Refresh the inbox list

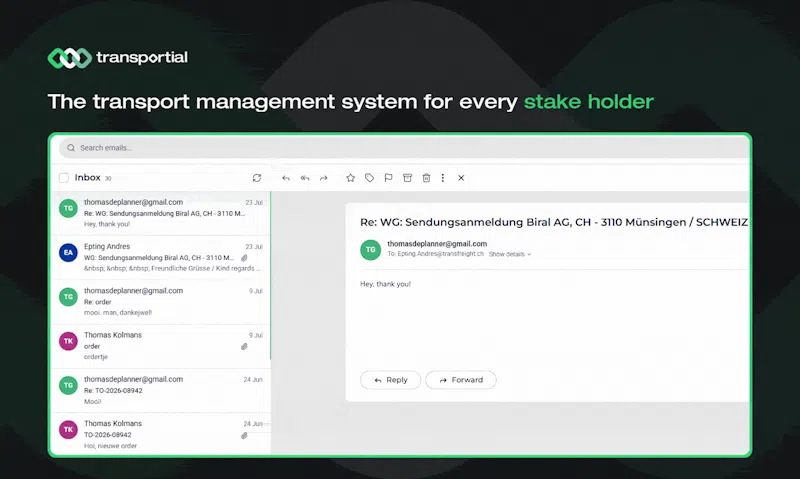pos(257,178)
